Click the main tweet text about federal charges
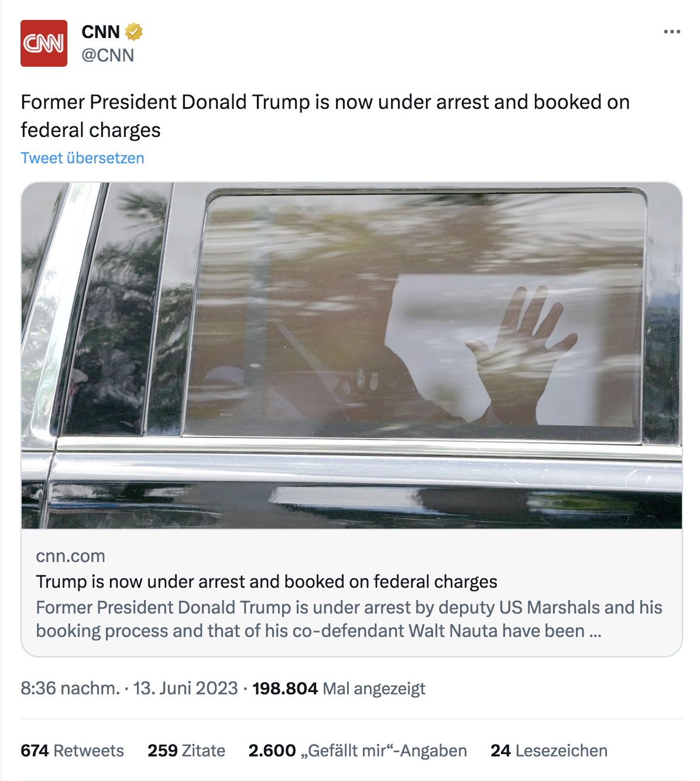 325,116
